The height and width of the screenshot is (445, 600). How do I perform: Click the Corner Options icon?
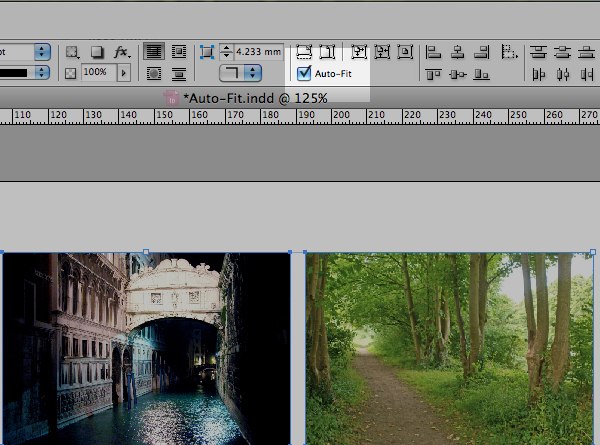click(207, 52)
